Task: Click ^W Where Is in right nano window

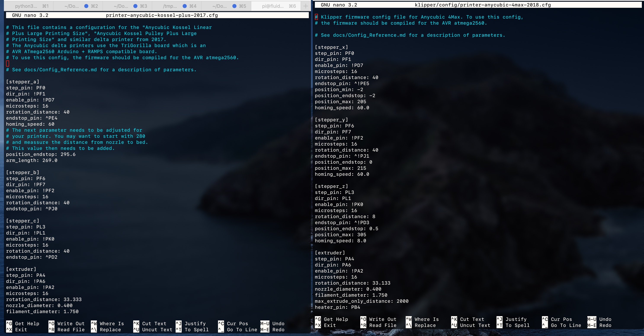Action: [x=422, y=319]
